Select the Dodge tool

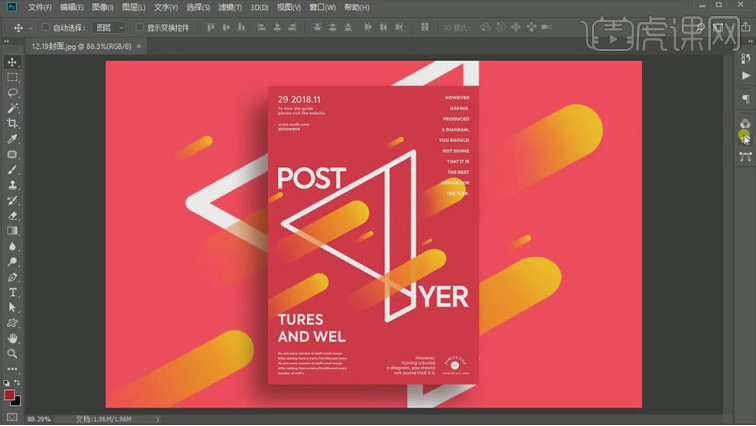pos(12,262)
